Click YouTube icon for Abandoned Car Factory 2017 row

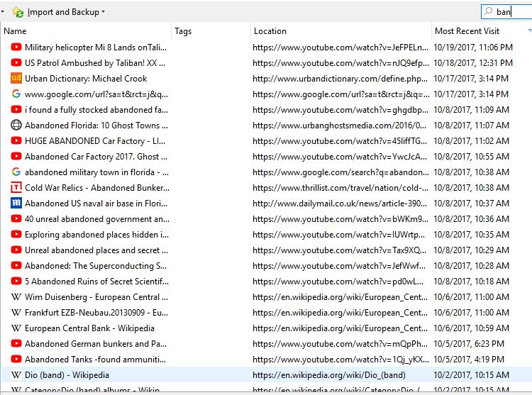point(16,156)
